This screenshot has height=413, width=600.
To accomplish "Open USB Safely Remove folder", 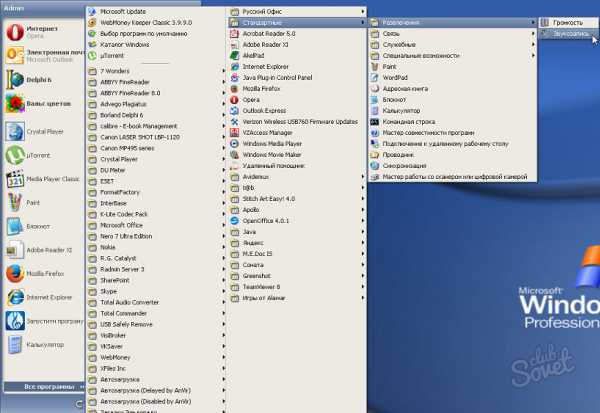I will (x=155, y=325).
